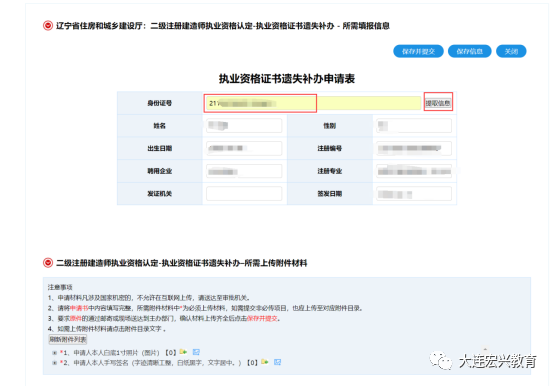Click the 保存并提交 button
The width and height of the screenshot is (554, 386).
click(x=418, y=51)
